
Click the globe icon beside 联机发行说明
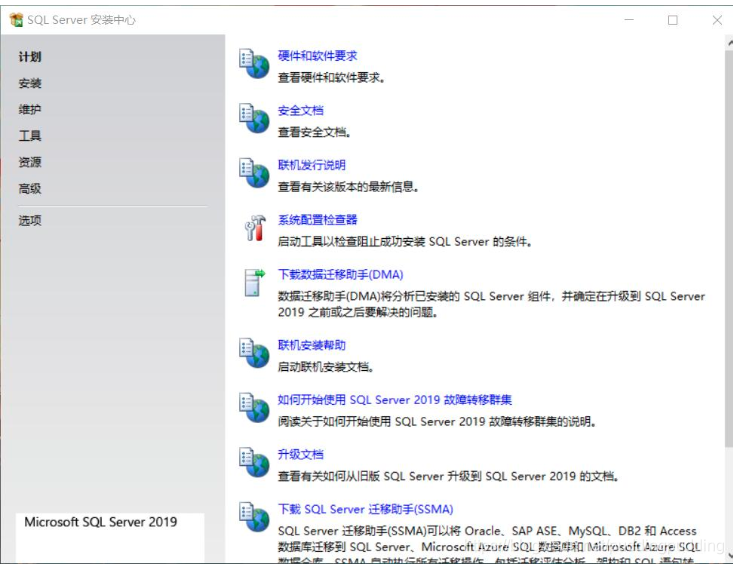point(254,173)
